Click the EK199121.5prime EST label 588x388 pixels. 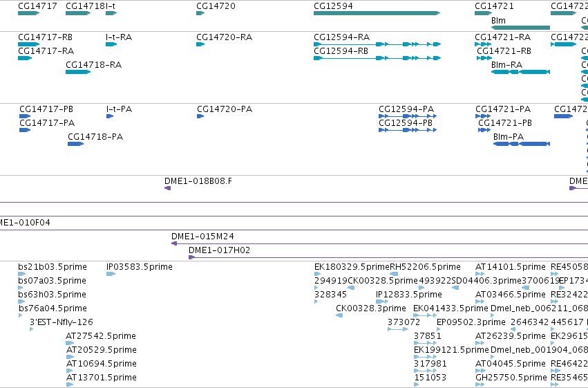click(451, 351)
